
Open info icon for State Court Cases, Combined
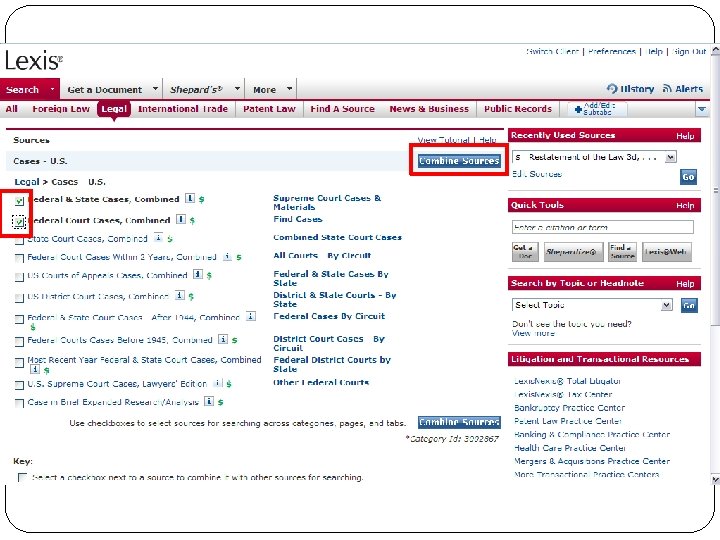(158, 237)
